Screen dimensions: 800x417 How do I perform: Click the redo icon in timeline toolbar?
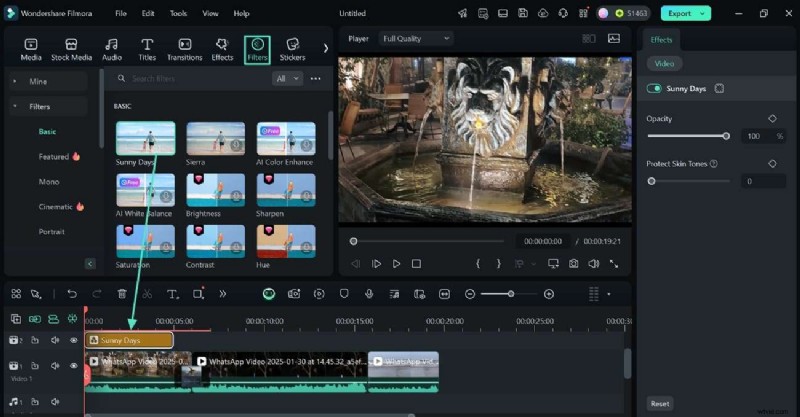pyautogui.click(x=97, y=294)
